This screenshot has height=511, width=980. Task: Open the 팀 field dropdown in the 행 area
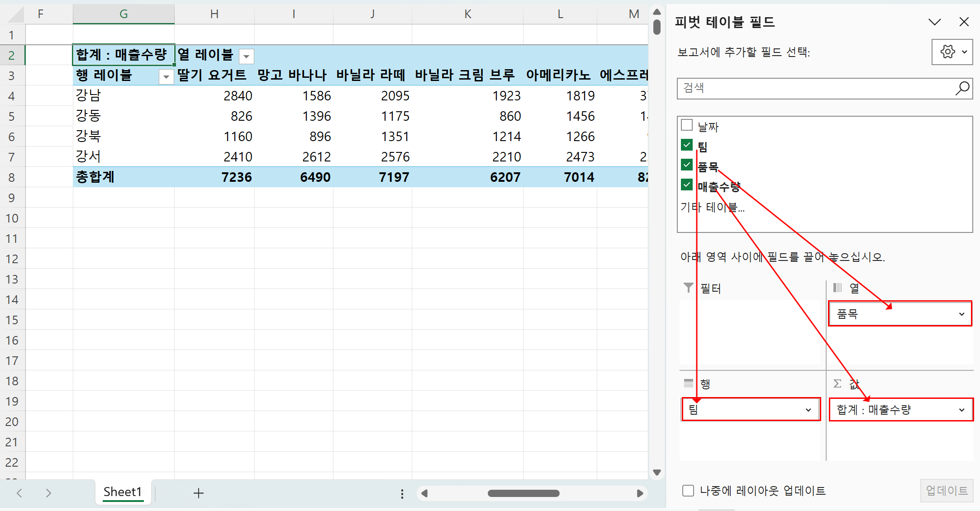[808, 410]
